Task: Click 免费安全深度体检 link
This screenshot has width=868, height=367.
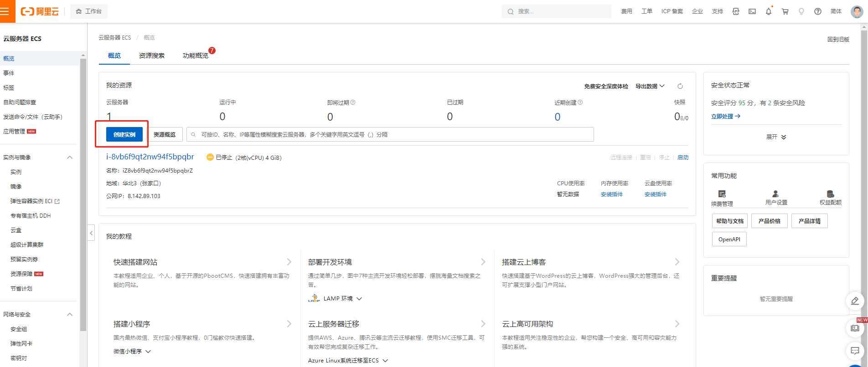Action: pos(606,86)
